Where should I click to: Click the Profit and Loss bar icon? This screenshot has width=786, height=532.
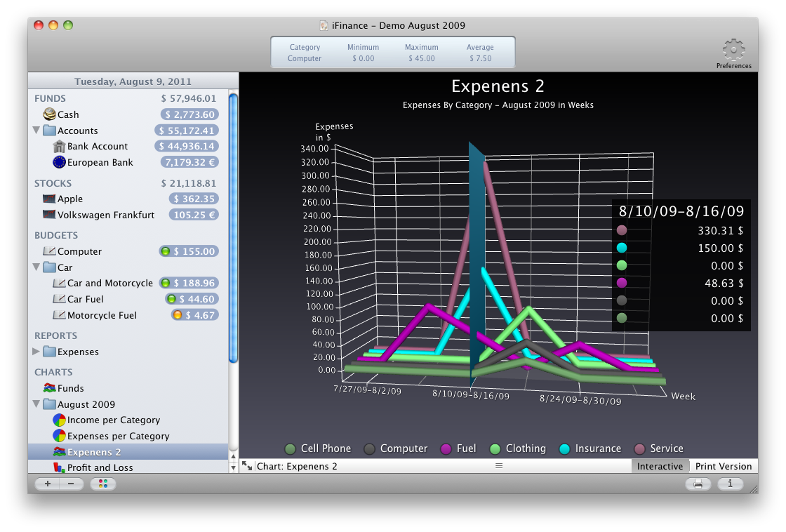coord(59,467)
